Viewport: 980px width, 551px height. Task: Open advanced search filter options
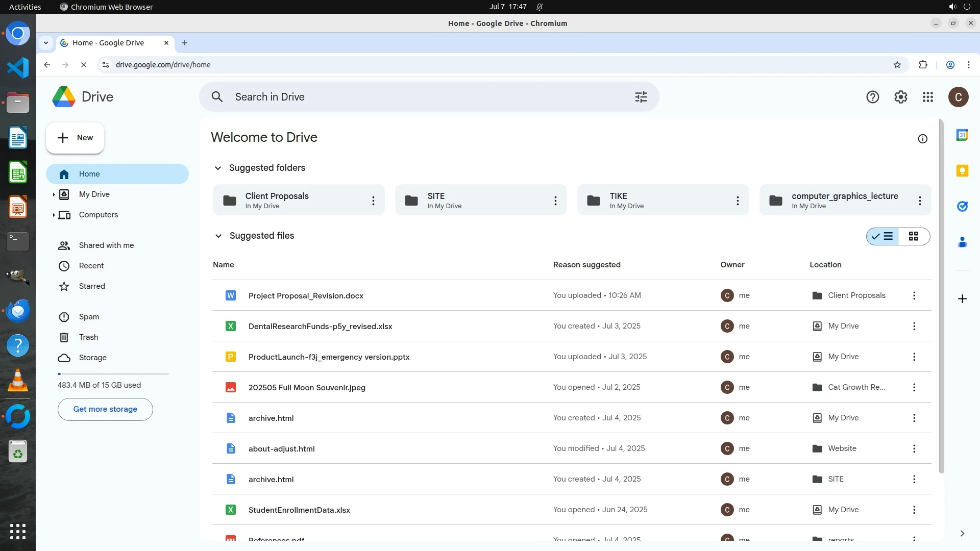tap(641, 97)
